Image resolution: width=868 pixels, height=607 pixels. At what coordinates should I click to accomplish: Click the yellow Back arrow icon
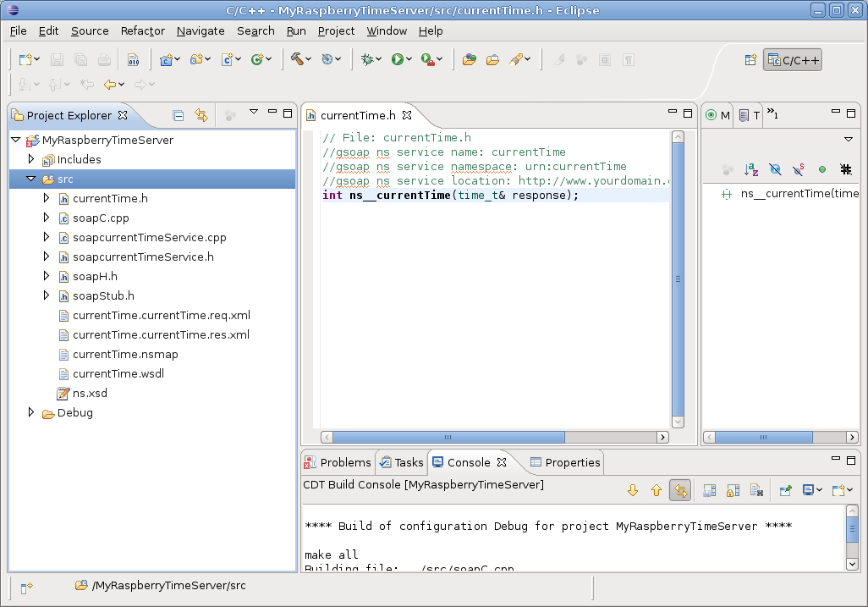point(110,84)
